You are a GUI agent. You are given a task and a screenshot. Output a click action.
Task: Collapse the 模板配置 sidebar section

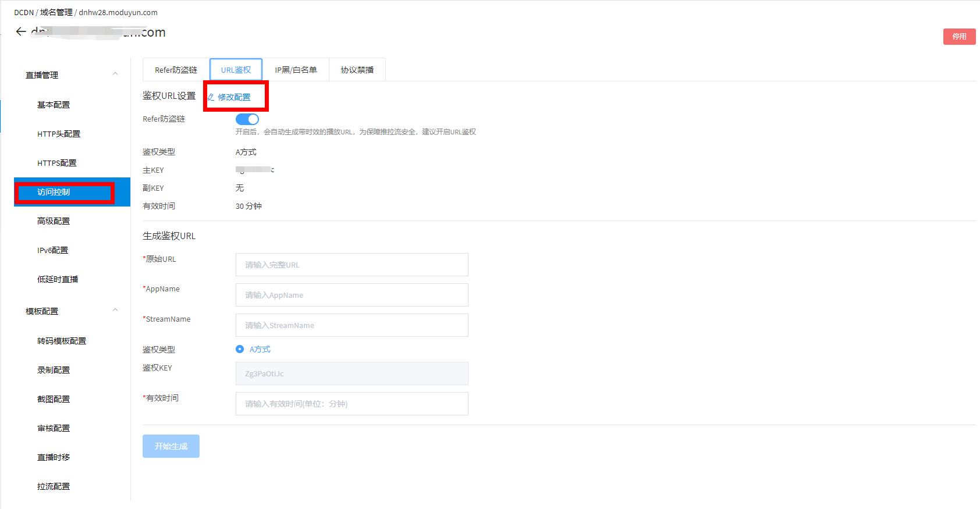point(115,310)
